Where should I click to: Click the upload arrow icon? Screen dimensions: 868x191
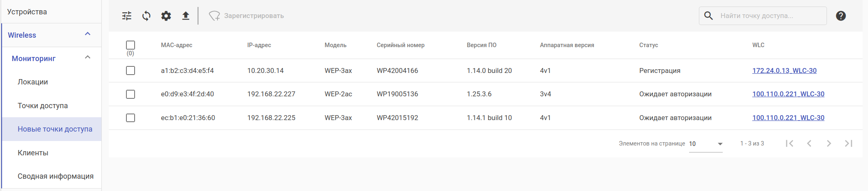tap(186, 16)
